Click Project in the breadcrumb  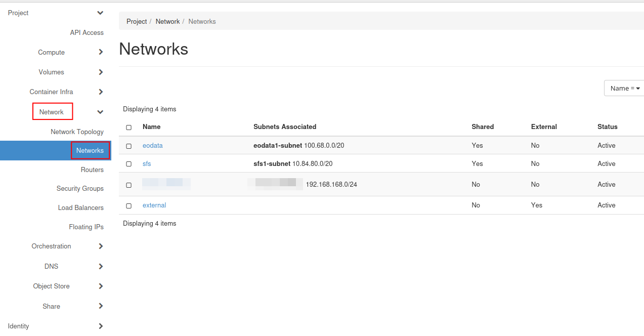[x=137, y=21]
